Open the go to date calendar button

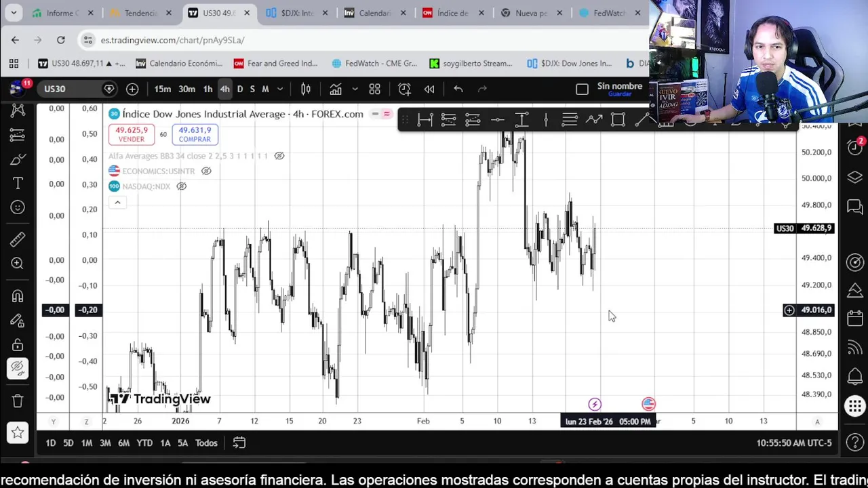[x=239, y=443]
